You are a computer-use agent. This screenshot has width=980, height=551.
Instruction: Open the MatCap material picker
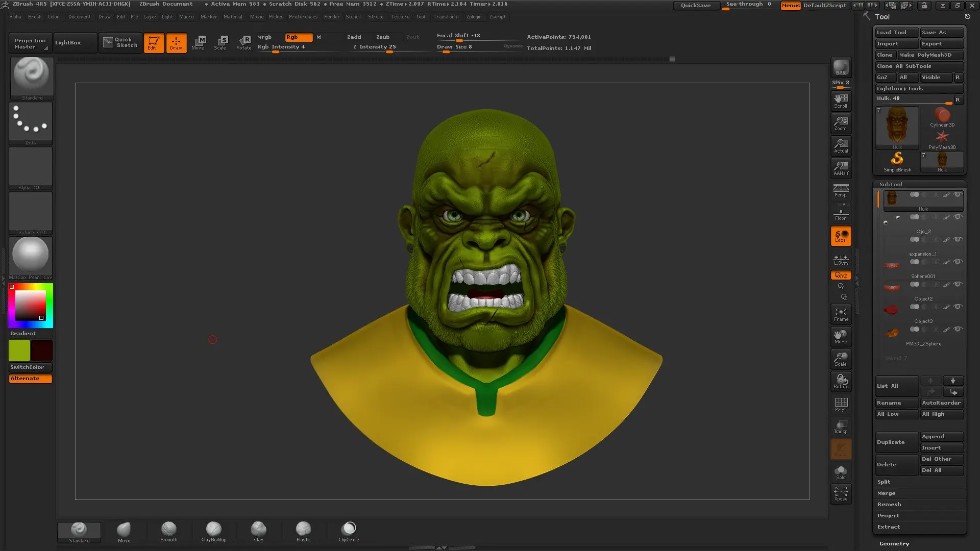31,258
